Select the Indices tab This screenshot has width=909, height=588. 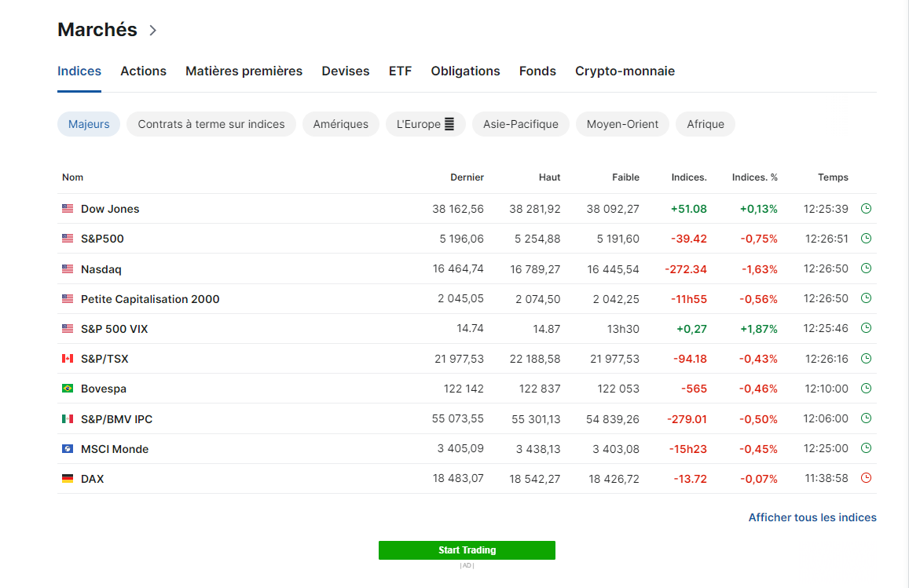(x=79, y=71)
